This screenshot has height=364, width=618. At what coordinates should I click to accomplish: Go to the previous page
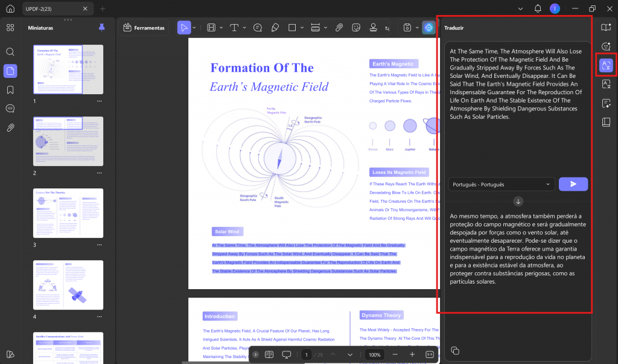[x=333, y=354]
